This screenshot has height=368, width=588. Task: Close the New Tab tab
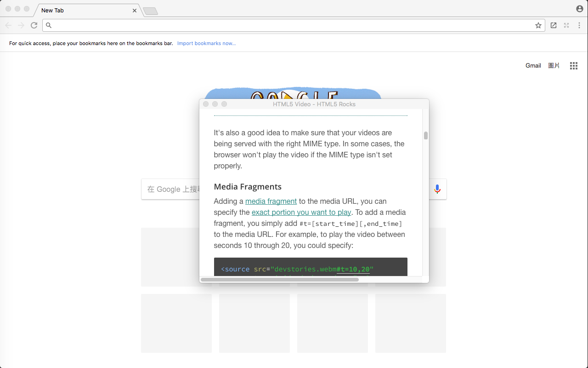[135, 10]
